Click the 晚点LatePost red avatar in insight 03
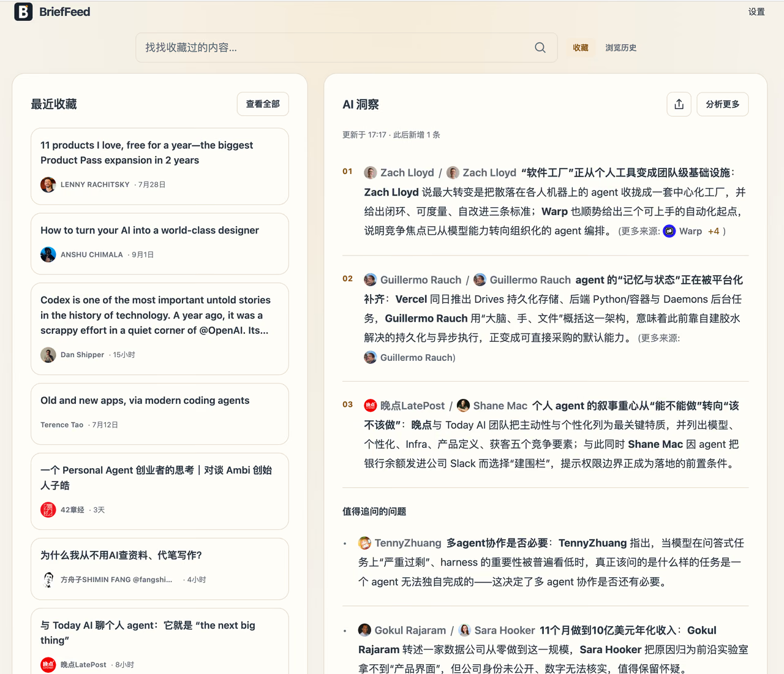Screen dimensions: 784x674 [371, 406]
